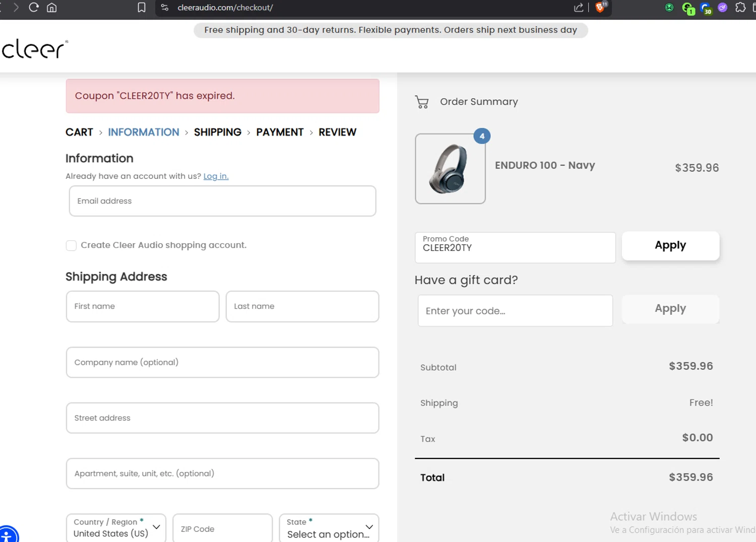Click the Apartment, suite, unit field
This screenshot has height=542, width=756.
coord(222,473)
